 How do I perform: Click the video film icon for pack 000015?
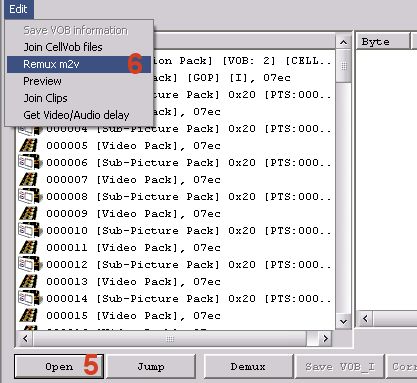[x=29, y=316]
